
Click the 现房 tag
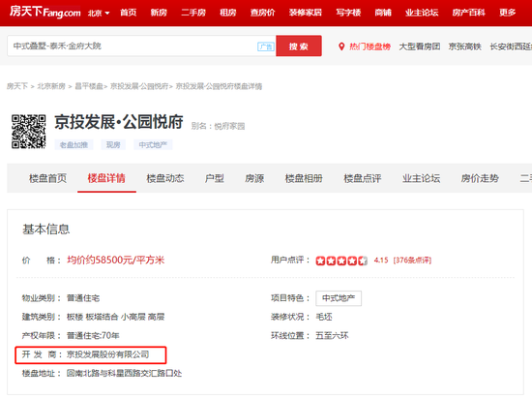pos(113,144)
